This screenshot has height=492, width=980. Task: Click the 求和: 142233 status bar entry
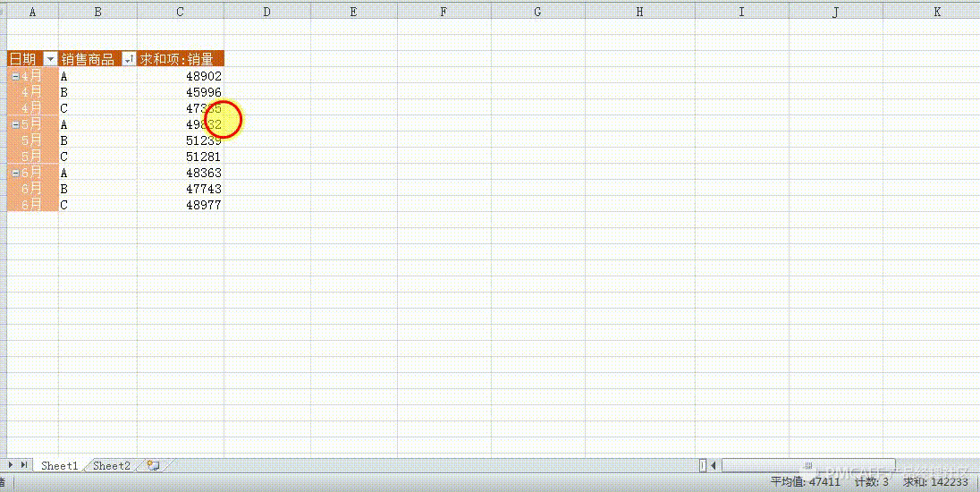tap(935, 481)
